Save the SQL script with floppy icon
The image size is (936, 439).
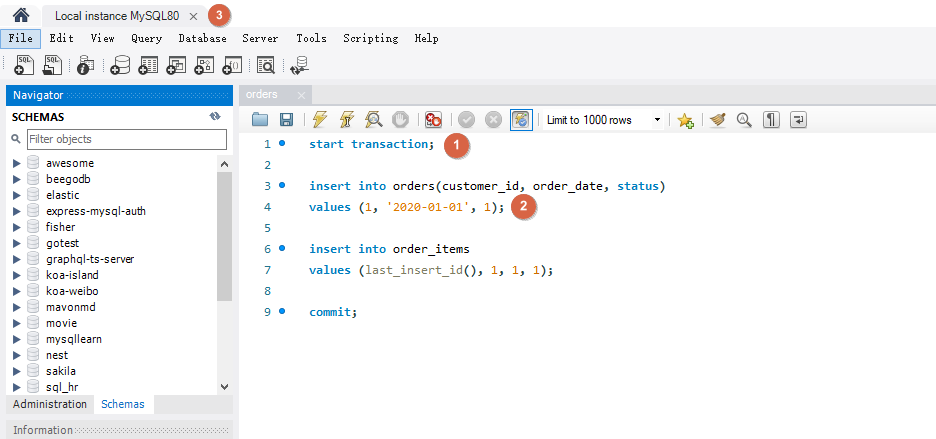point(286,120)
